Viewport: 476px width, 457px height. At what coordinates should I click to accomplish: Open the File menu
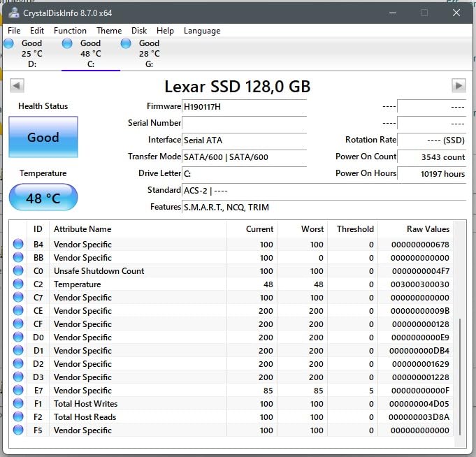[x=14, y=31]
